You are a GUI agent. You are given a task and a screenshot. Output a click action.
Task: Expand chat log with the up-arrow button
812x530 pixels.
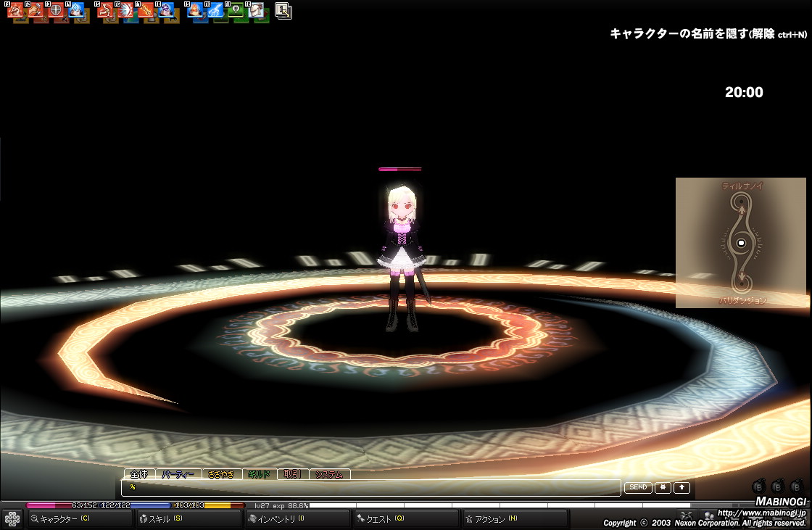tap(681, 487)
